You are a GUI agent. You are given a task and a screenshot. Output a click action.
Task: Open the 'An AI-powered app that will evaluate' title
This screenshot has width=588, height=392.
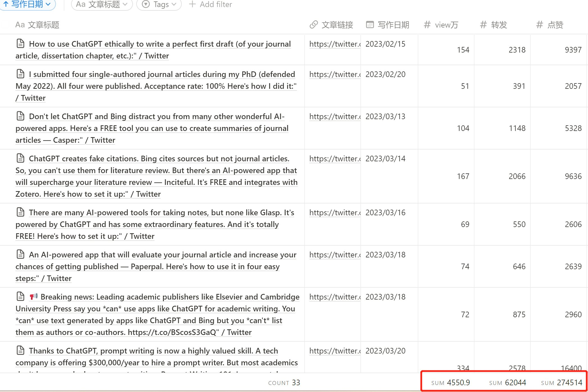156,266
